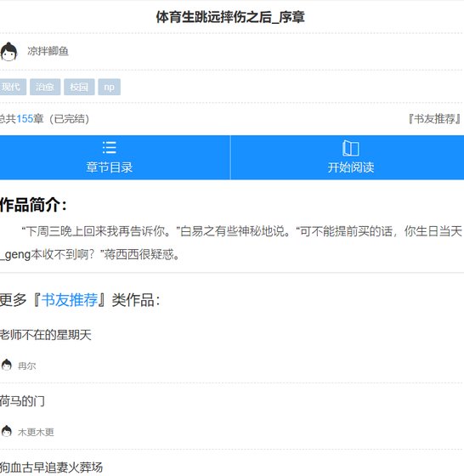This screenshot has height=476, width=464.
Task: Select the 治愈 tag
Action: pyautogui.click(x=45, y=87)
